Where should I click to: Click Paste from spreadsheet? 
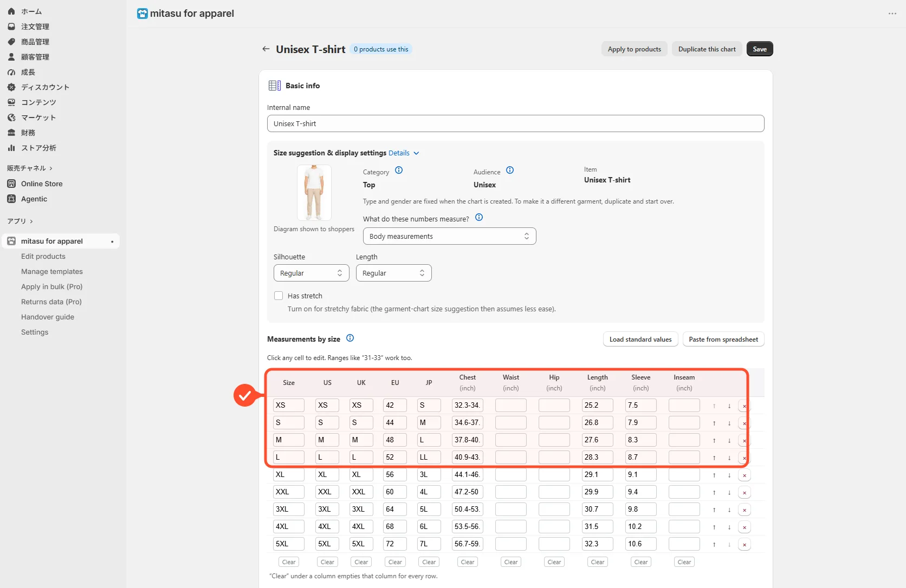pyautogui.click(x=723, y=339)
